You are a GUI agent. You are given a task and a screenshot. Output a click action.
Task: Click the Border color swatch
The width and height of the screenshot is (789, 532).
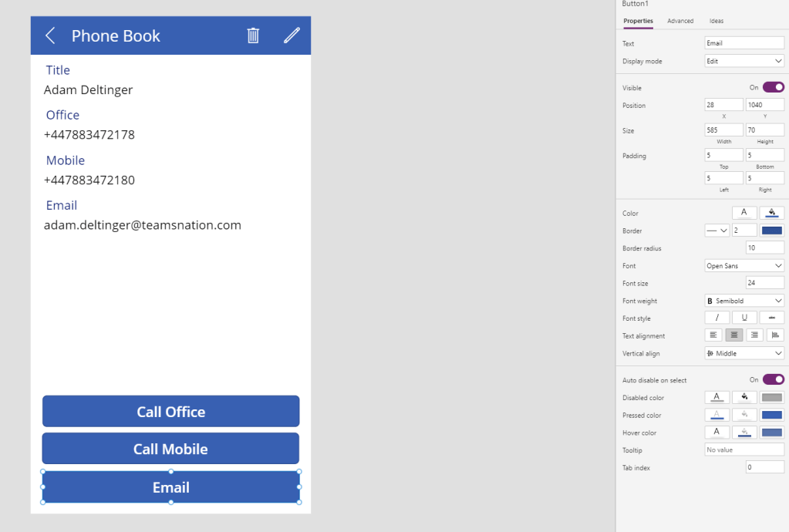coord(772,231)
